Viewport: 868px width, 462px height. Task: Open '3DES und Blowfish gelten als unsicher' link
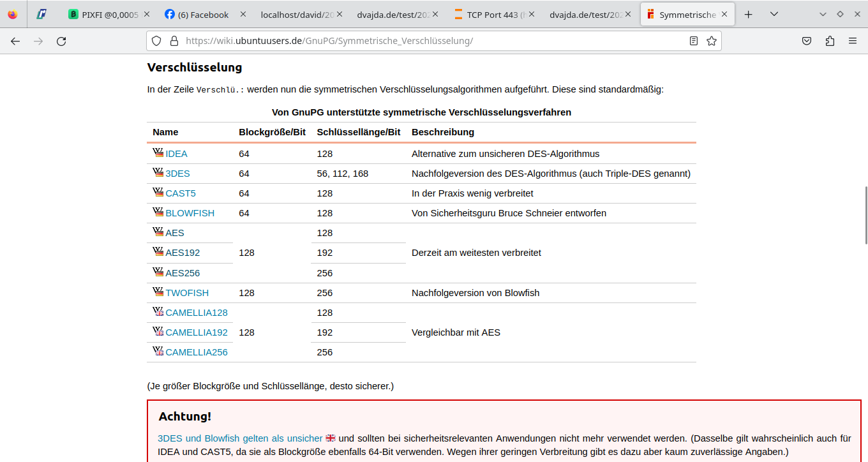pyautogui.click(x=240, y=438)
